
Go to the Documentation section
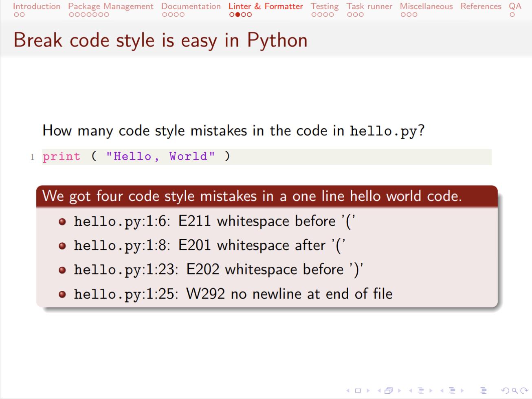click(191, 6)
